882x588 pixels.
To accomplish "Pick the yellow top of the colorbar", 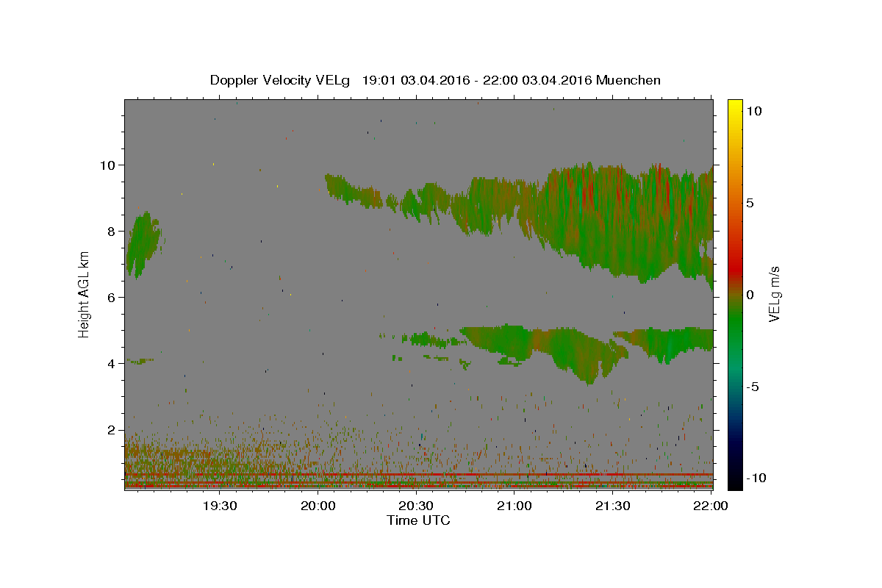I will [735, 107].
